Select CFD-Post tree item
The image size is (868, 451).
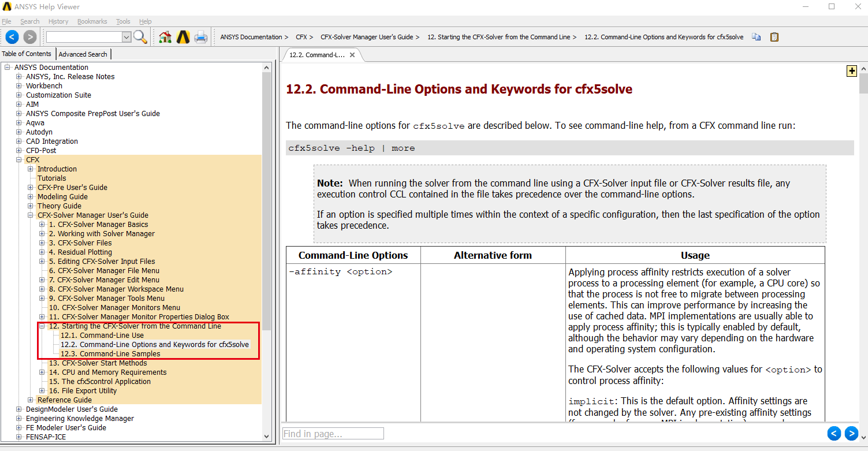pyautogui.click(x=41, y=151)
